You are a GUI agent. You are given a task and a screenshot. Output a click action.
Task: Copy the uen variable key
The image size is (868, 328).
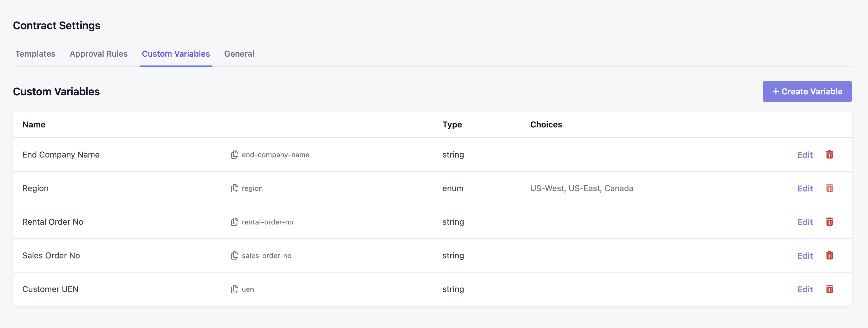pos(235,289)
